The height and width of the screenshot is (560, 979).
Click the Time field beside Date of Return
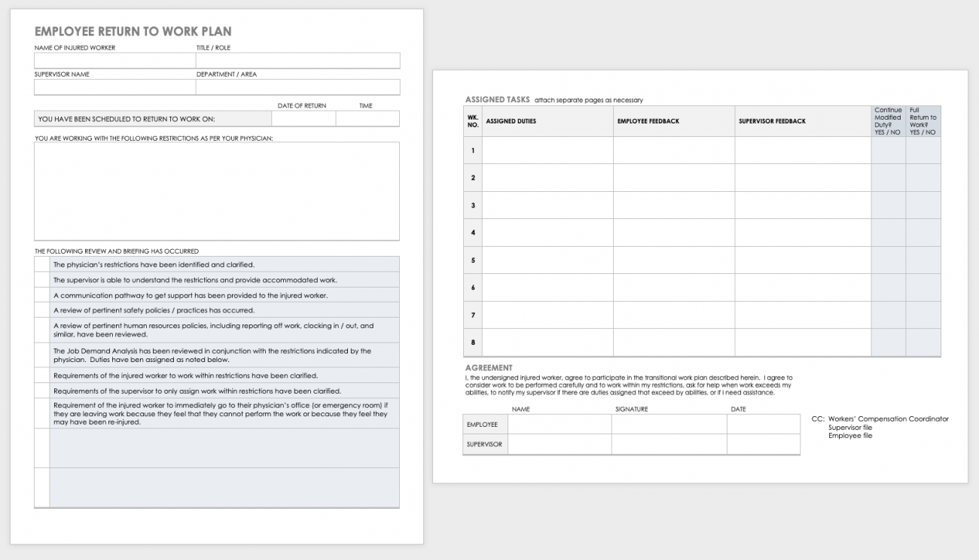[367, 118]
